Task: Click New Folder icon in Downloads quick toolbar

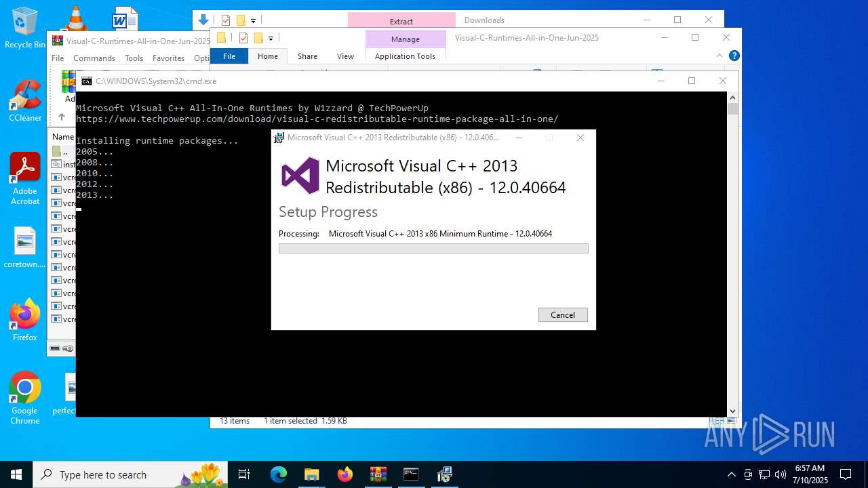Action: (x=241, y=20)
